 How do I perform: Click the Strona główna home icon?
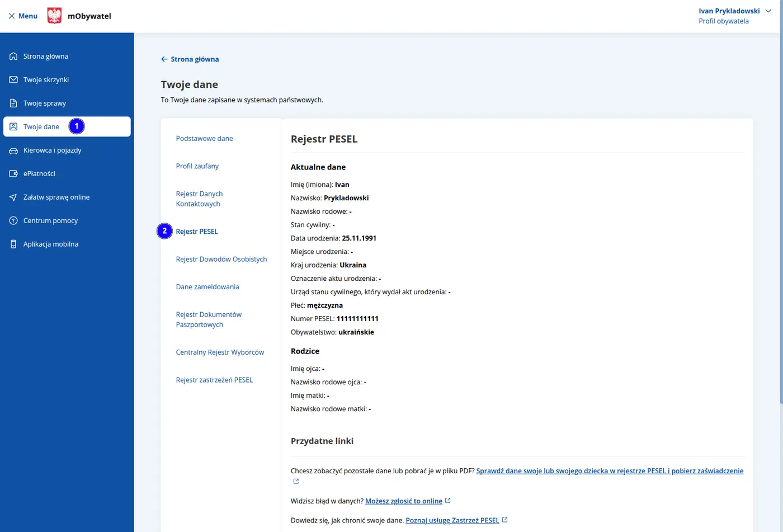coord(13,57)
